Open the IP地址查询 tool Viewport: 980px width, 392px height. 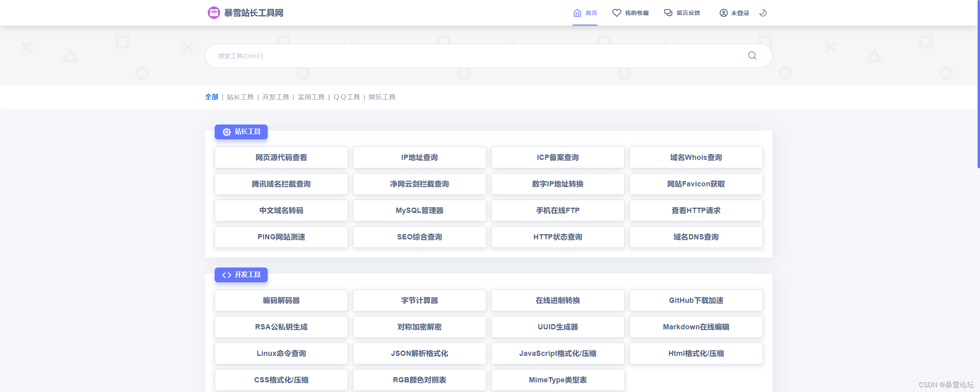click(419, 157)
